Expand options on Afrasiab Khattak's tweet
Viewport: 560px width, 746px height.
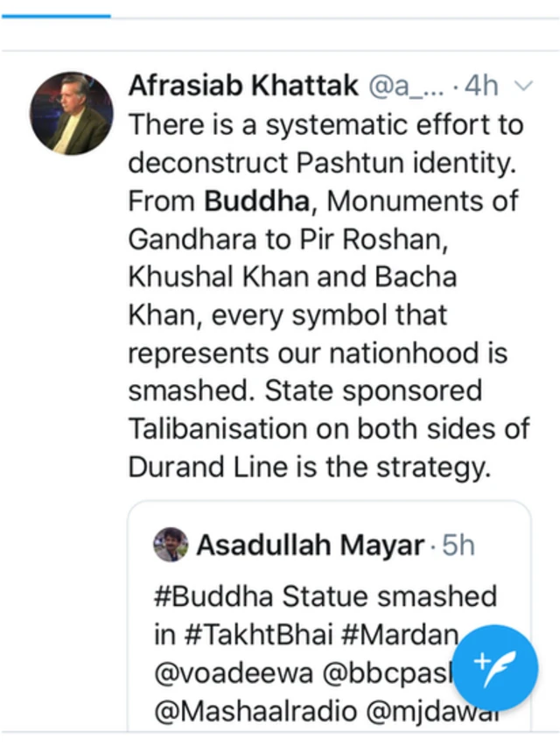coord(523,86)
